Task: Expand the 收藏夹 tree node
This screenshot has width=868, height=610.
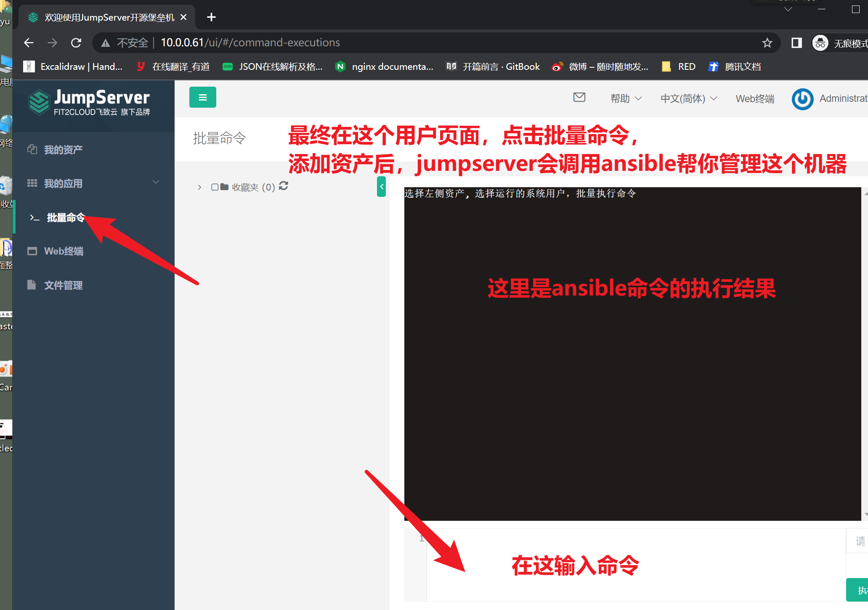Action: pyautogui.click(x=199, y=187)
